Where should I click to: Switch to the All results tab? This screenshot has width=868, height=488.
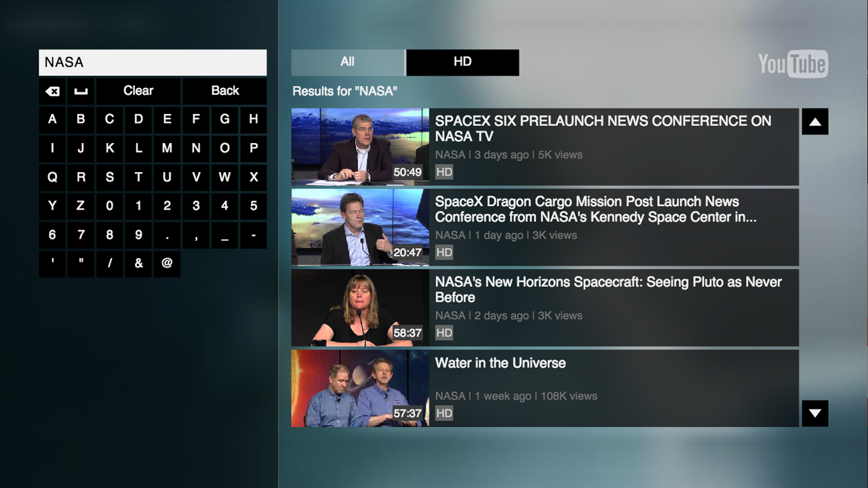pyautogui.click(x=347, y=62)
